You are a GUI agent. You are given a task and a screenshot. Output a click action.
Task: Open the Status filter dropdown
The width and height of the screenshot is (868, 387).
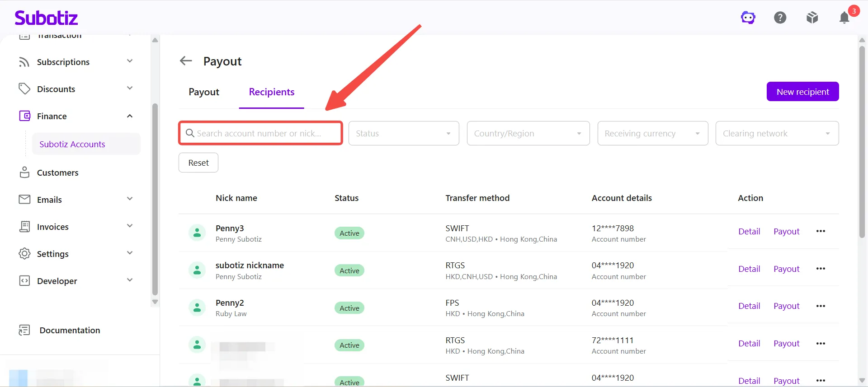click(404, 133)
